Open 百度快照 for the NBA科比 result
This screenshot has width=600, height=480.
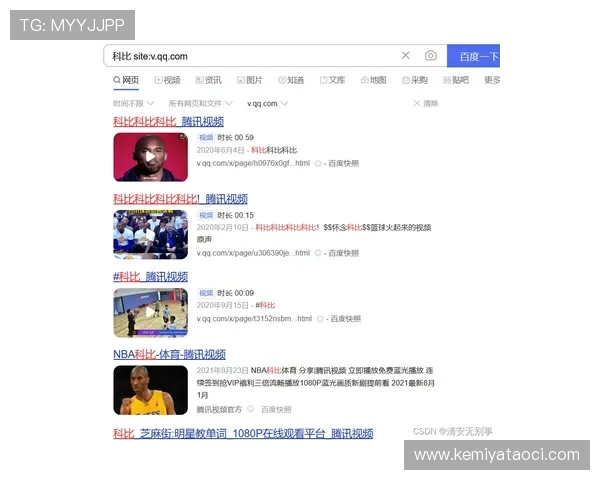tap(276, 410)
